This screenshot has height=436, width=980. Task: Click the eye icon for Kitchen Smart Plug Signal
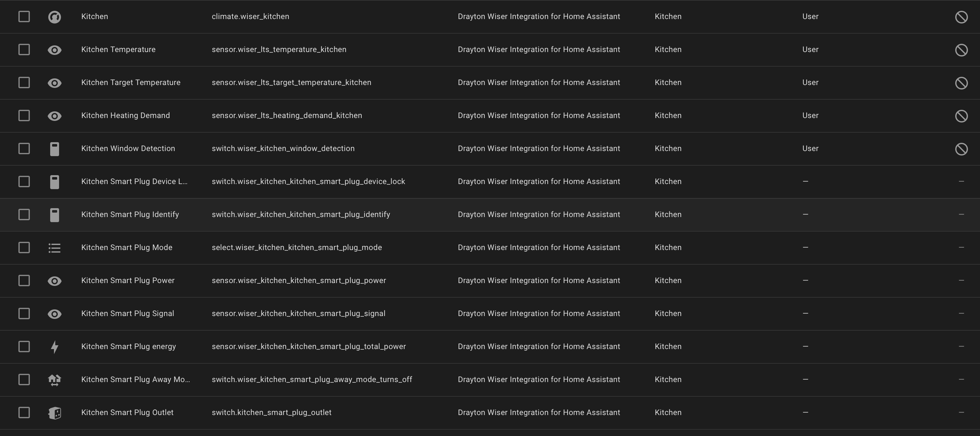pos(54,314)
